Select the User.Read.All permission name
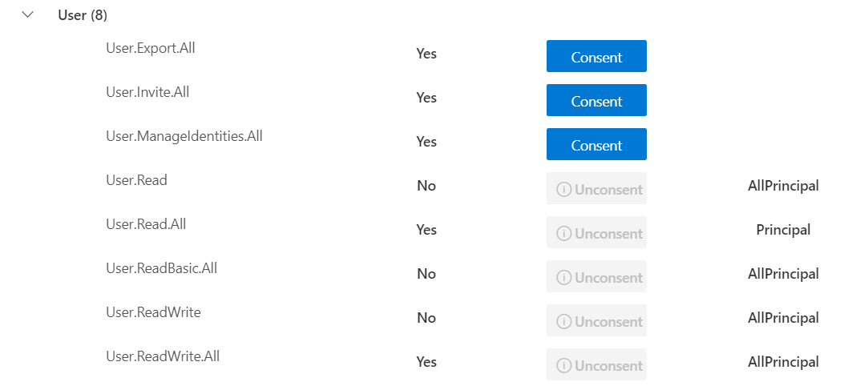The image size is (868, 390). pos(146,224)
